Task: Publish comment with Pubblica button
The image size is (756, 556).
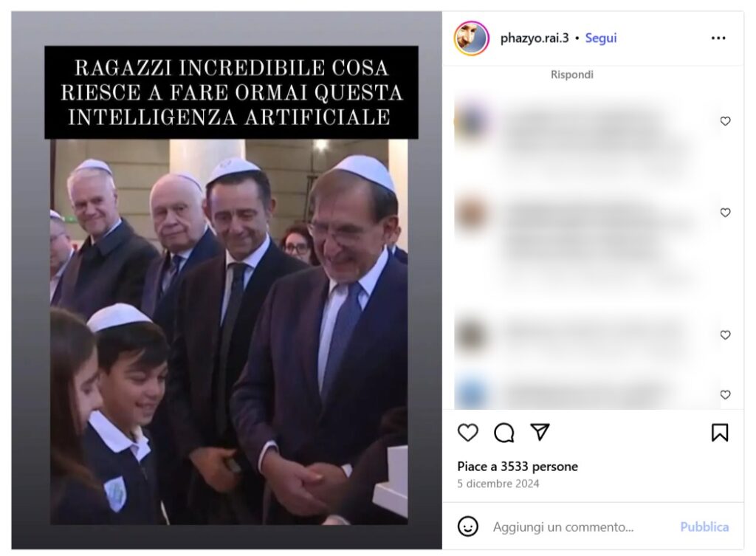Action: (x=704, y=526)
